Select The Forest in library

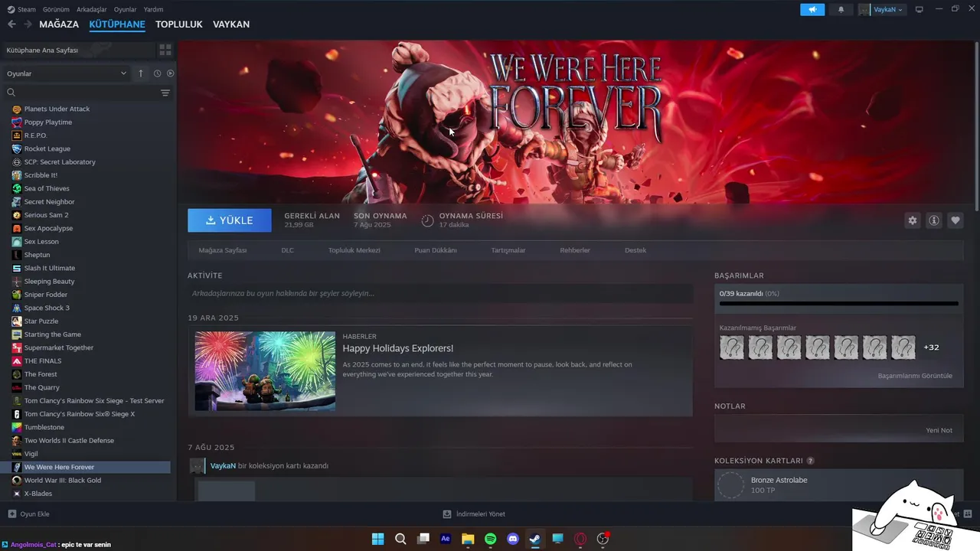pos(41,374)
